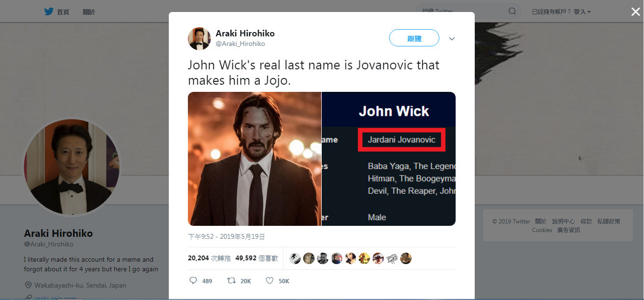This screenshot has width=644, height=300.
Task: Go to the 首頁 home tab
Action: [x=63, y=12]
